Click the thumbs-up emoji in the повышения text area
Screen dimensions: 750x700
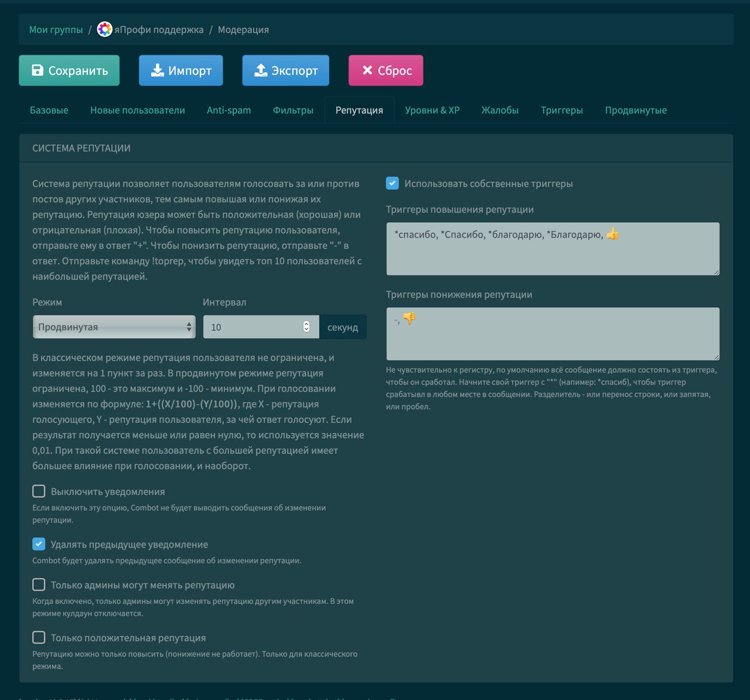612,234
